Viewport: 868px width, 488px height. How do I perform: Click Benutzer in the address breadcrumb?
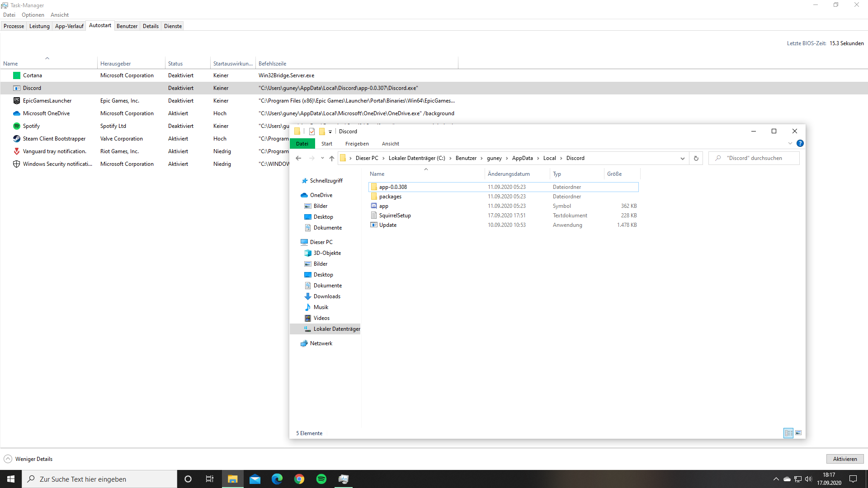466,158
